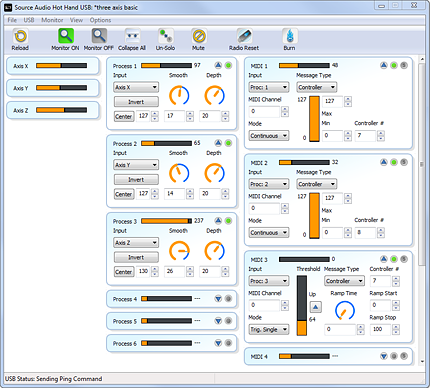
Task: Click the Up threshold direction arrow in MIDI 3
Action: [x=316, y=307]
